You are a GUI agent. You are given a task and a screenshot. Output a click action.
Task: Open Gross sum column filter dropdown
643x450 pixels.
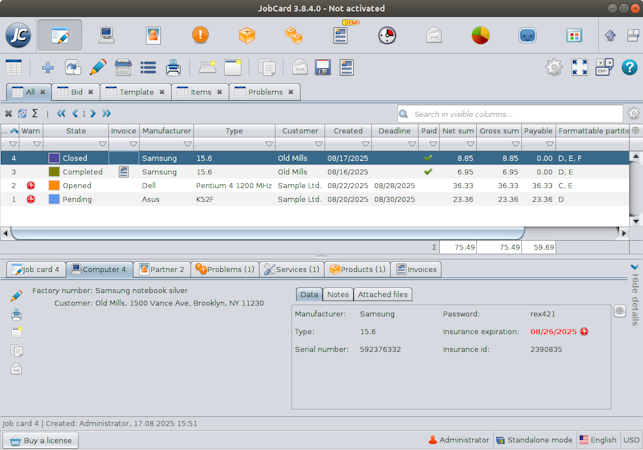tap(515, 144)
